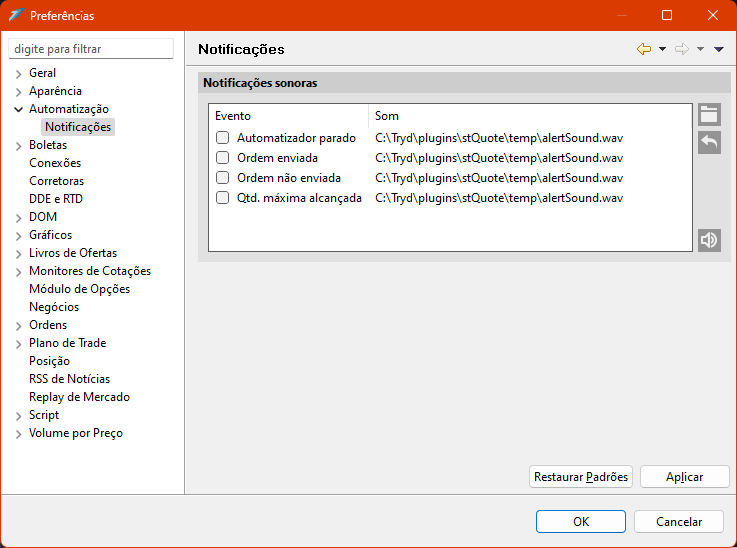Click the Aplicar button
Viewport: 737px width, 548px height.
pos(684,477)
